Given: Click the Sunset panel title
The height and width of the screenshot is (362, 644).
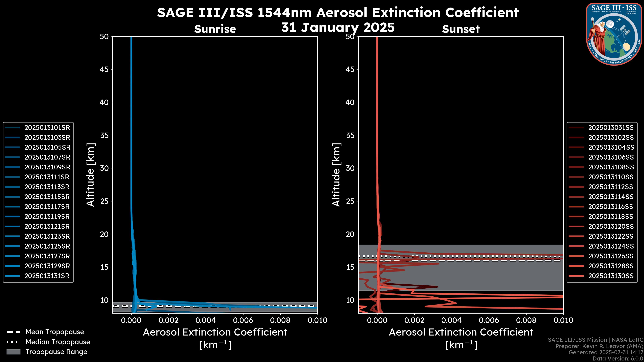Looking at the screenshot, I should tap(461, 29).
